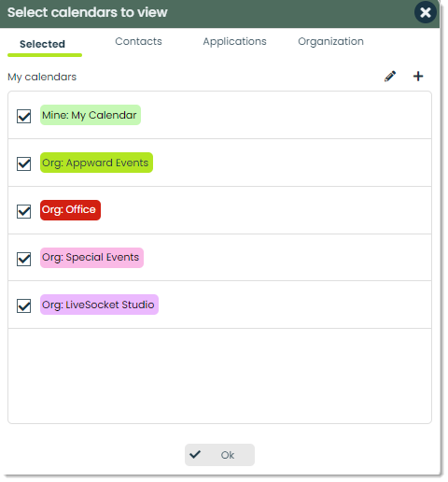
Task: Click the light green My Calendar label
Action: point(91,115)
